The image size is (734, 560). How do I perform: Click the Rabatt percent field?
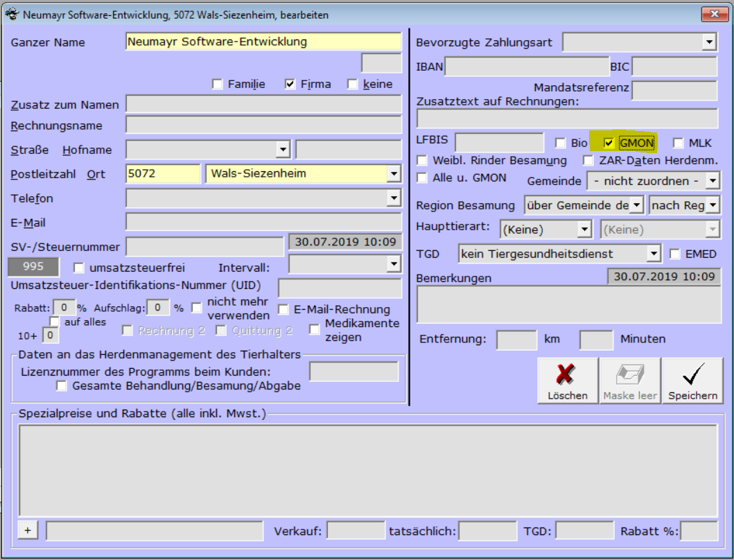point(64,308)
